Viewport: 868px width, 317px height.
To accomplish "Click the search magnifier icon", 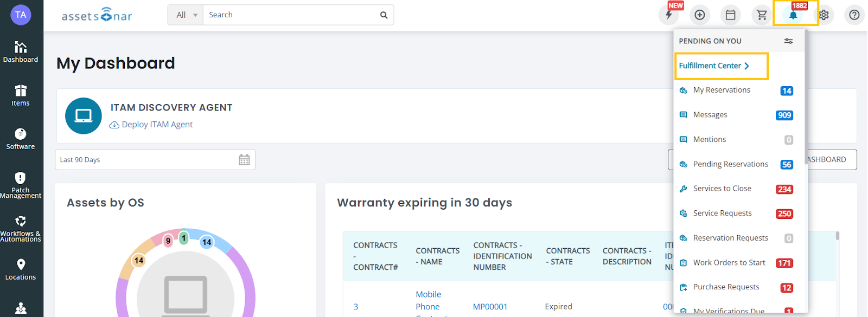I will [x=384, y=15].
